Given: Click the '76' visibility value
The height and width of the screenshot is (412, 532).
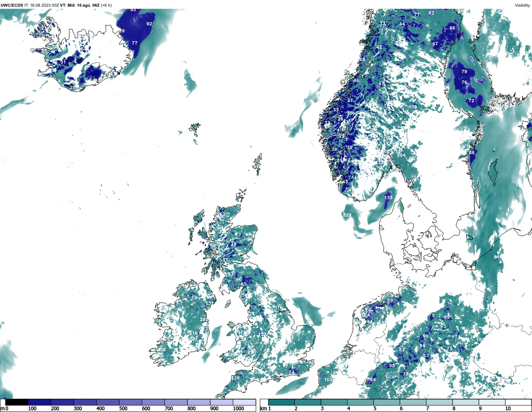Looking at the screenshot, I should coord(464,82).
